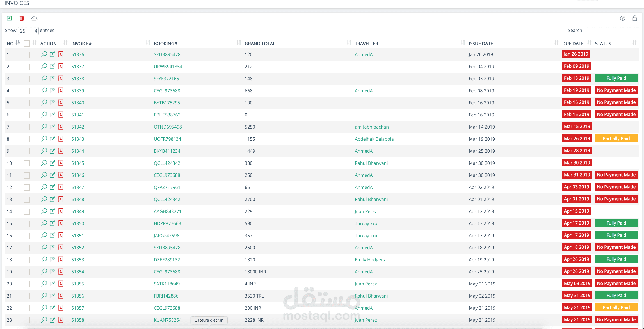644x329 pixels.
Task: Check the checkbox for invoice 51337
Action: coord(27,67)
